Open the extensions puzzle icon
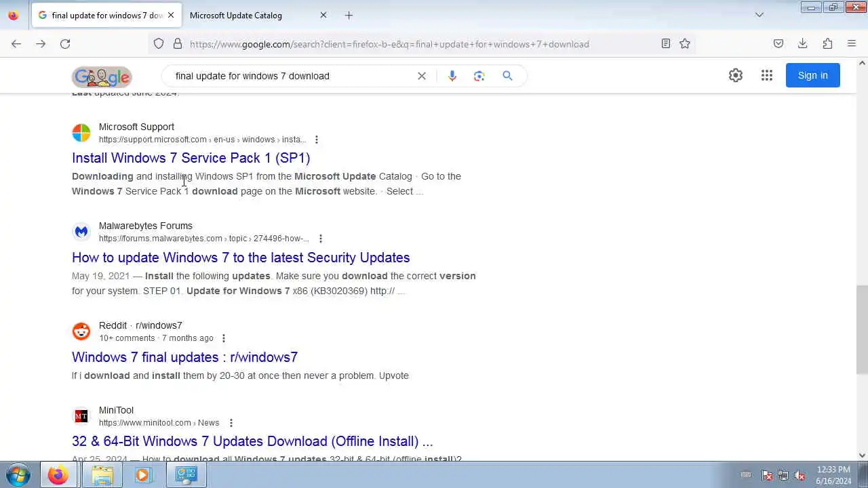Image resolution: width=868 pixels, height=488 pixels. pyautogui.click(x=827, y=44)
